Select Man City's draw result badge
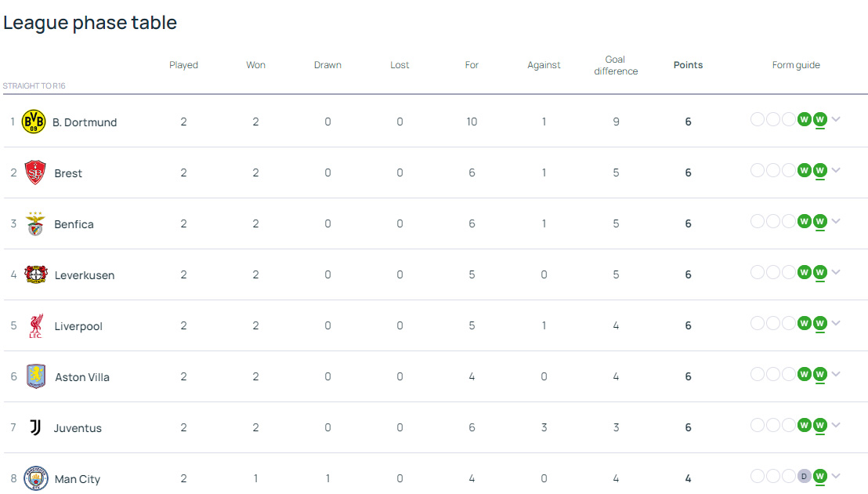Image resolution: width=868 pixels, height=494 pixels. (x=804, y=476)
